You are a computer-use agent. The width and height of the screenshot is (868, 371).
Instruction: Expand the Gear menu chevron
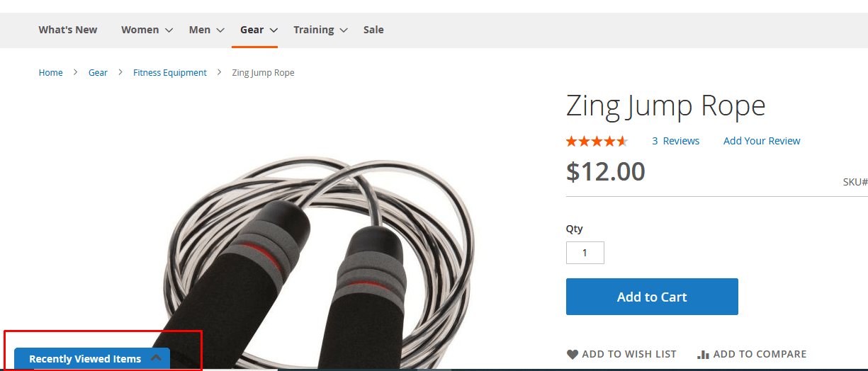pos(274,30)
